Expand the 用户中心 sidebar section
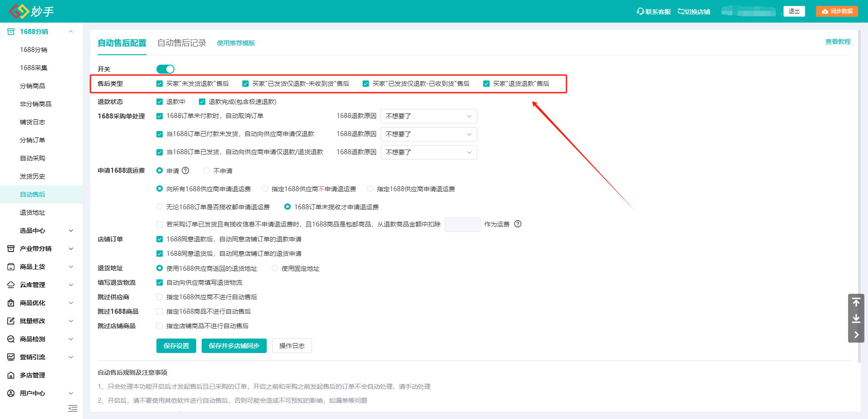Viewport: 868px width, 419px height. (71, 393)
